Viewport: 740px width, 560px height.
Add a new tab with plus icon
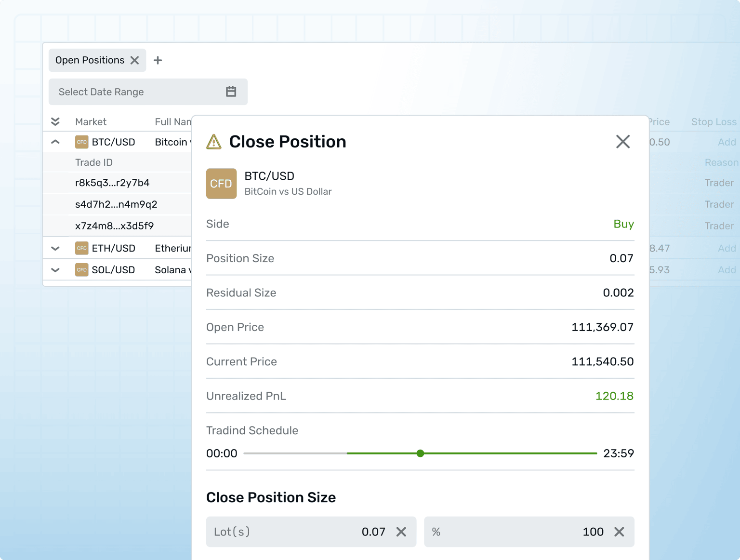158,60
